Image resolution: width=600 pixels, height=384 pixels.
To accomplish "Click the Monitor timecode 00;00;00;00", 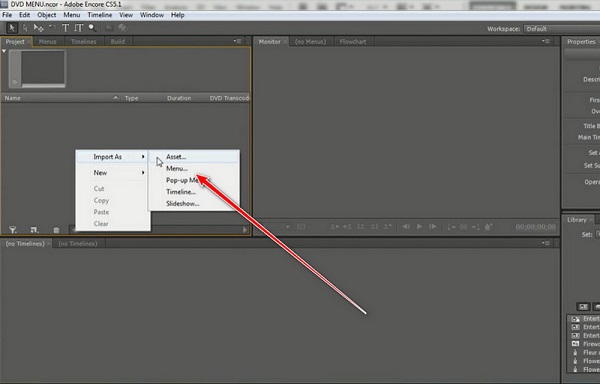I will (x=535, y=227).
